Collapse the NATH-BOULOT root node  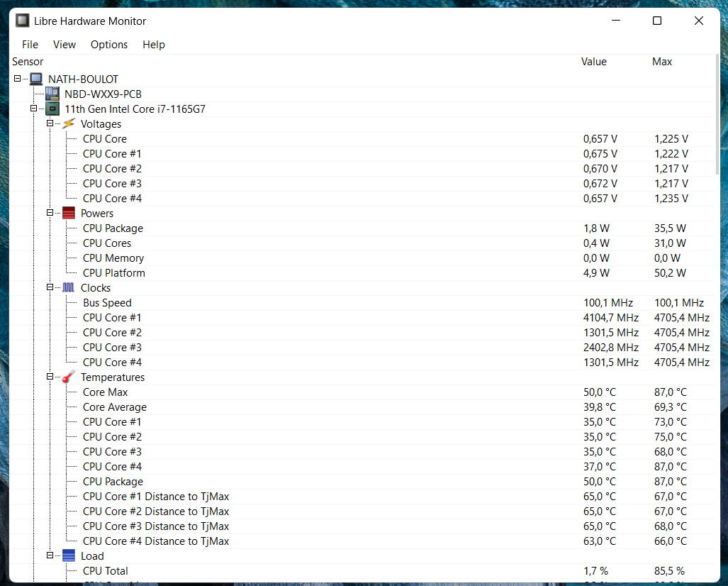pos(18,79)
